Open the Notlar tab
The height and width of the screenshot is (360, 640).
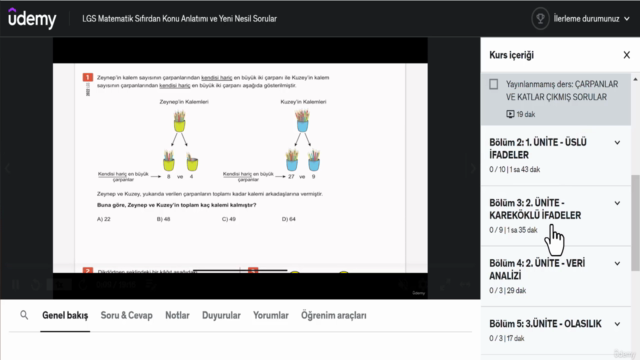(177, 316)
